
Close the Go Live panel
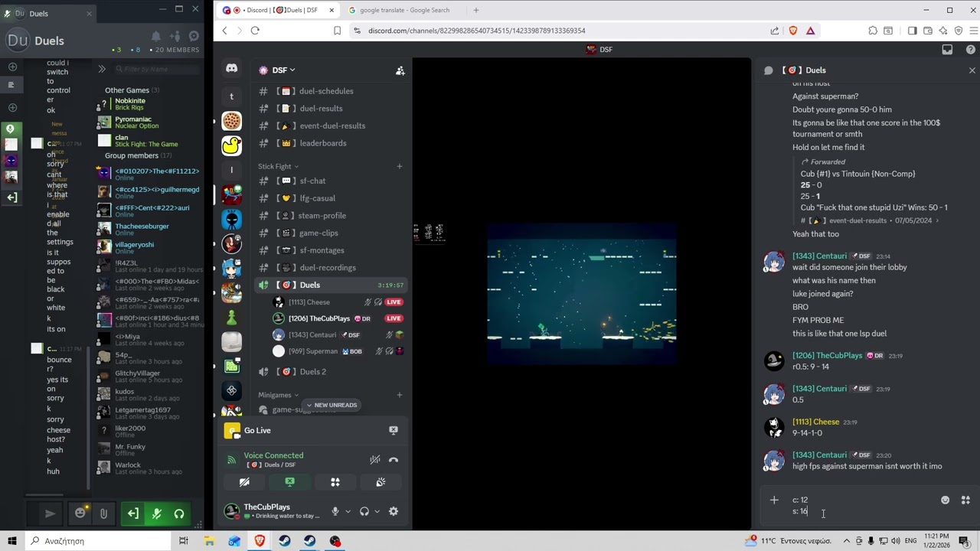tap(394, 430)
